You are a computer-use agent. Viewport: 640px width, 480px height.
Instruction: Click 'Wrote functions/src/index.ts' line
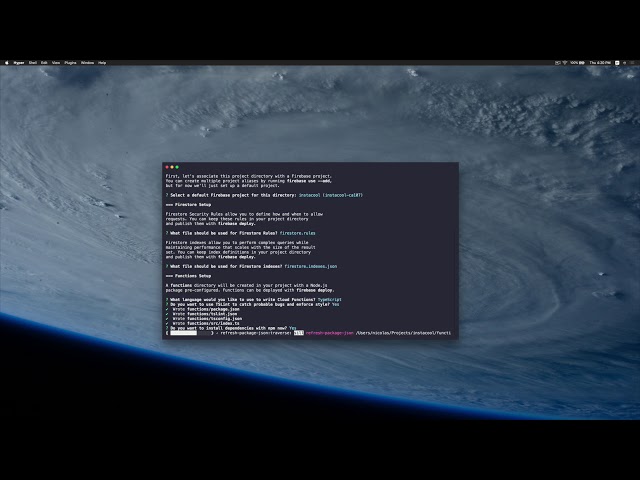click(202, 323)
